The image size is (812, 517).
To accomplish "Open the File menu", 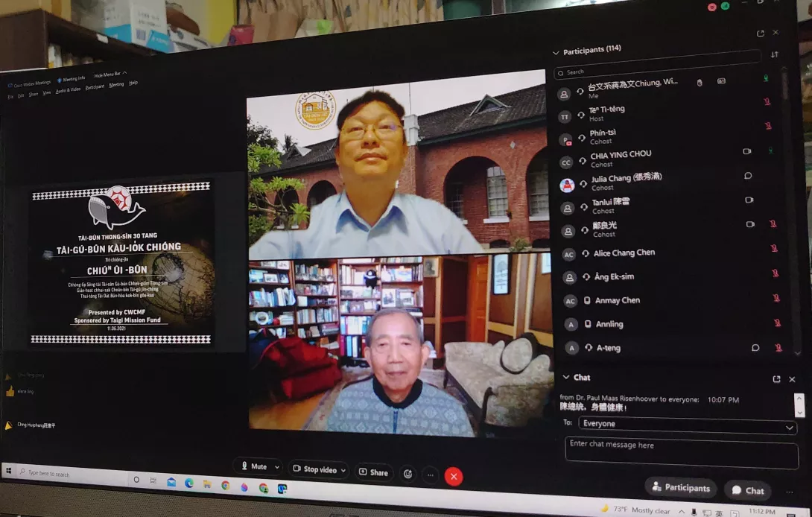I will pos(10,96).
